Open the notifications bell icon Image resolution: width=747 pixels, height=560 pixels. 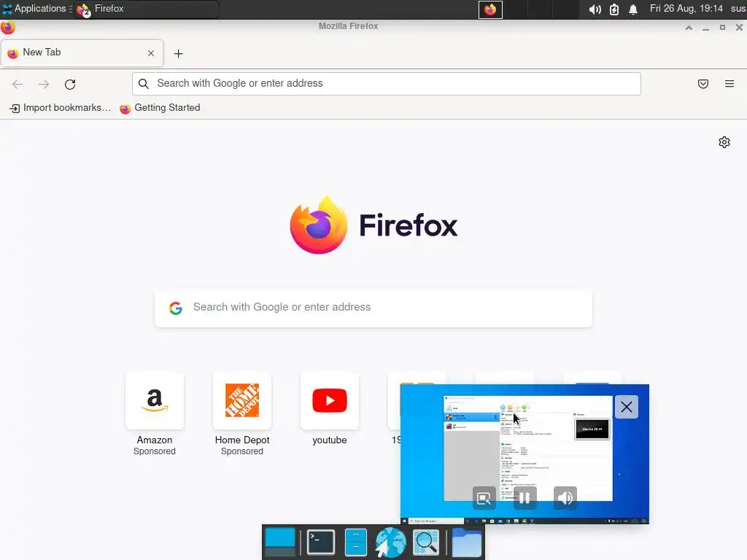[x=633, y=9]
